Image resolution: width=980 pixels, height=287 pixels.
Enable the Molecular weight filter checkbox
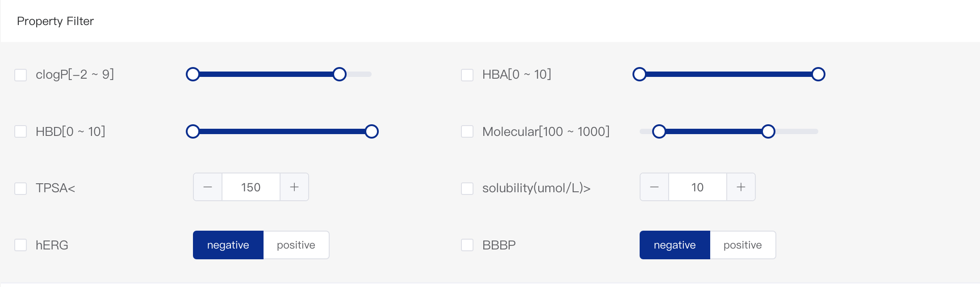(x=467, y=131)
